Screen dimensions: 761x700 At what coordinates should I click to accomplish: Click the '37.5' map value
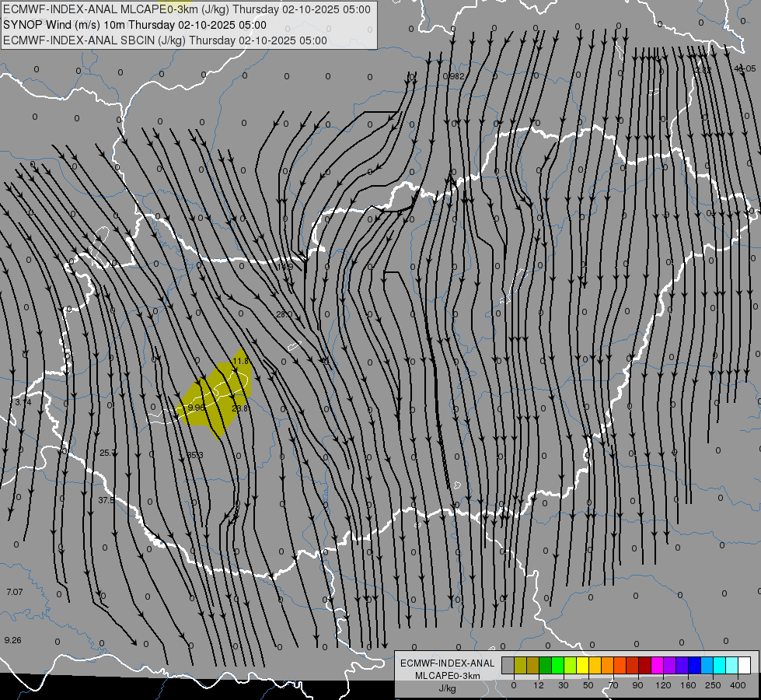coord(106,500)
